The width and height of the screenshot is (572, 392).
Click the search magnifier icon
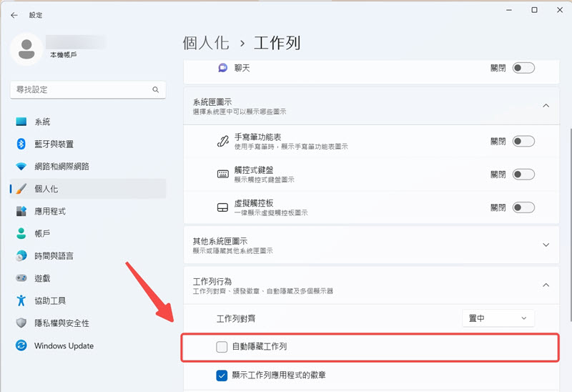156,89
